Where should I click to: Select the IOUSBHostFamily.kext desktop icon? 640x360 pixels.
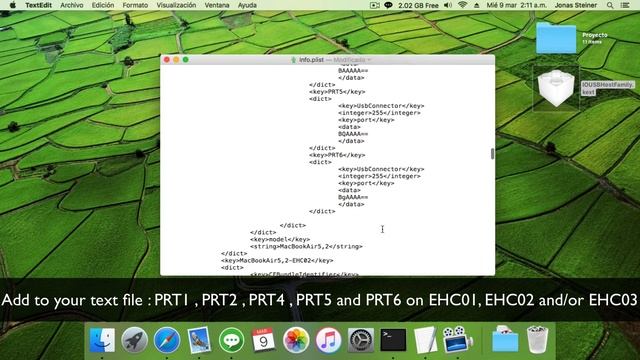click(556, 88)
